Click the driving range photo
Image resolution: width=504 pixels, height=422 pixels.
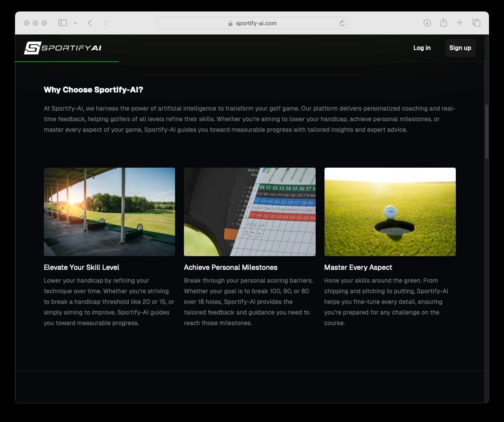(109, 211)
